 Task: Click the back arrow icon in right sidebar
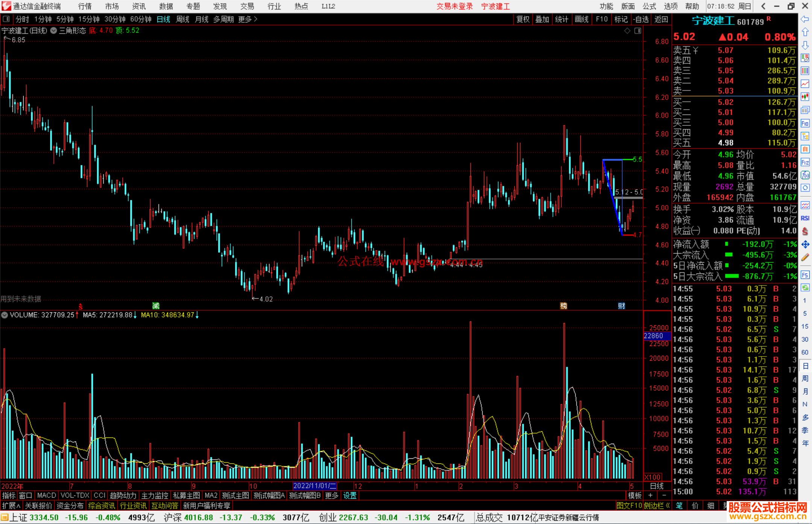(805, 19)
